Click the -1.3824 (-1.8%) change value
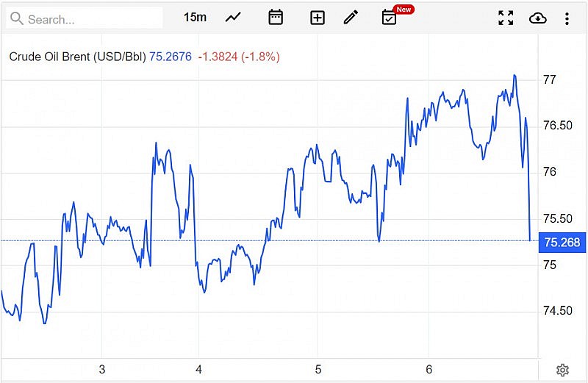588x383 pixels. 239,57
